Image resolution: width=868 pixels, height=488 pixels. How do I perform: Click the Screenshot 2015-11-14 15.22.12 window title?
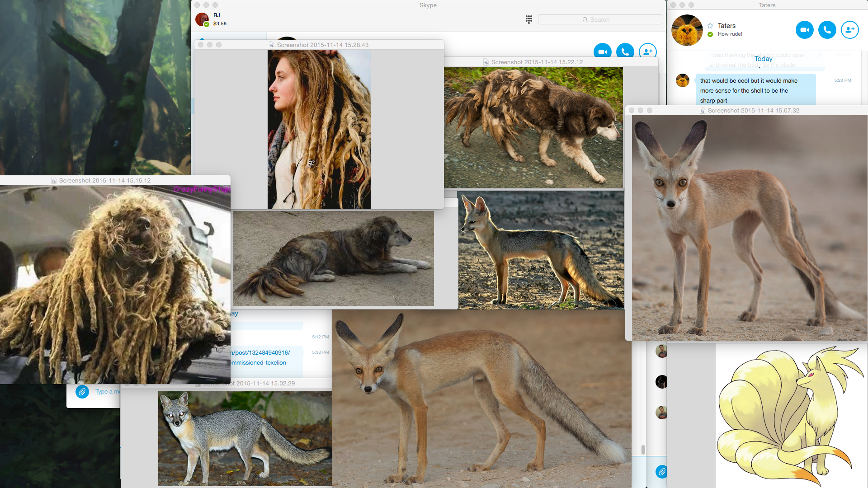point(537,62)
